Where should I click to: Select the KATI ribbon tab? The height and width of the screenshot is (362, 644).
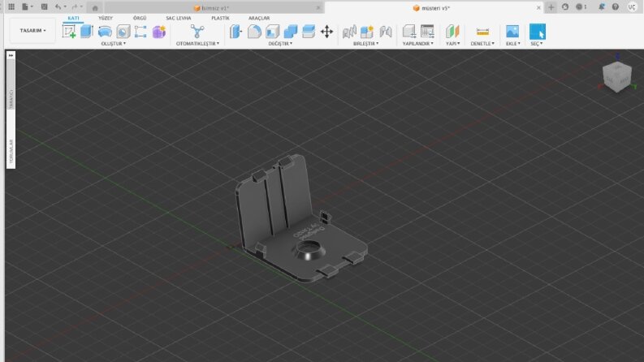pyautogui.click(x=74, y=18)
